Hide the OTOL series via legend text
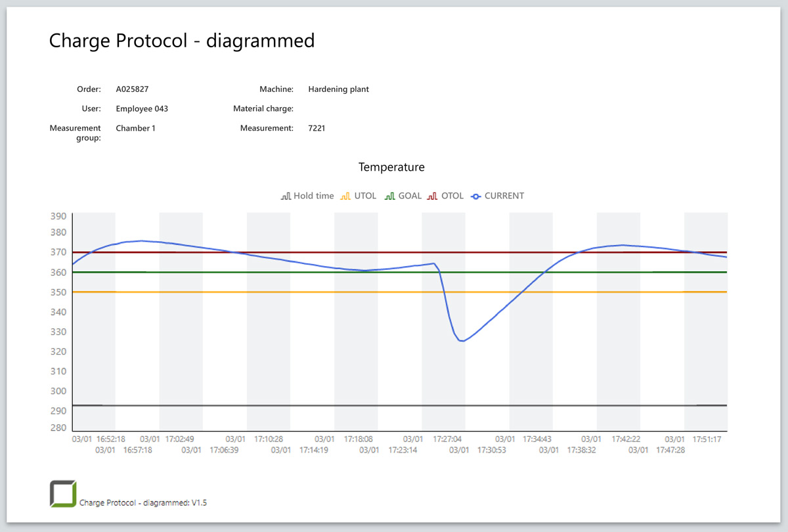Viewport: 788px width, 532px height. [452, 196]
